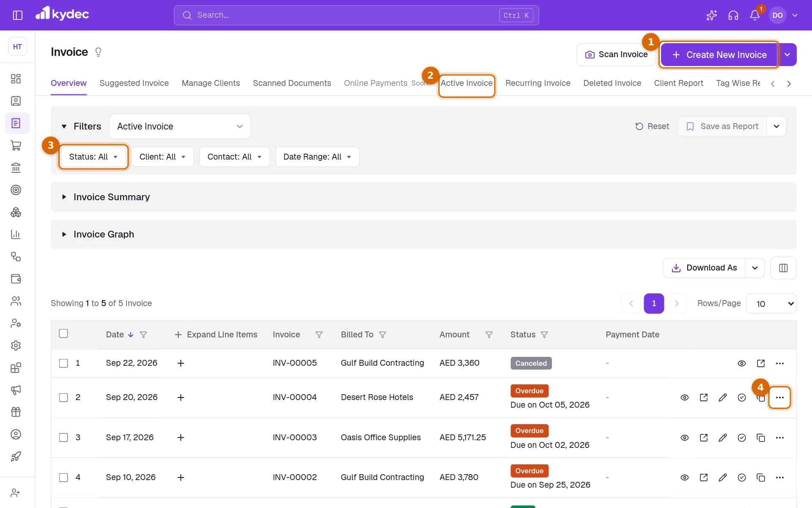
Task: View INV-00004 with eye icon
Action: pos(685,398)
